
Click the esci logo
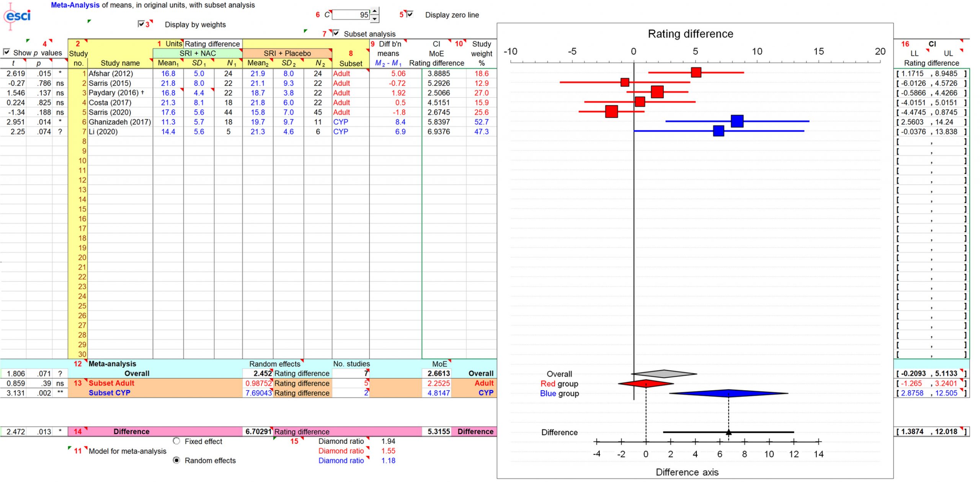(17, 16)
